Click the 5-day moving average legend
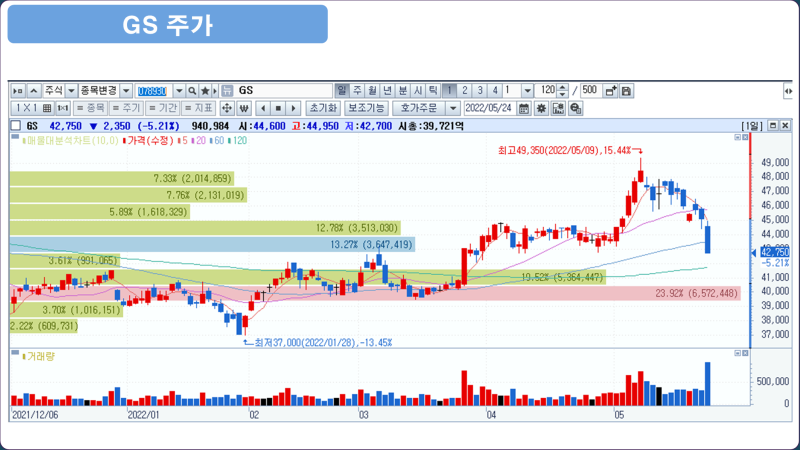Viewport: 800px width, 450px height. coord(184,140)
